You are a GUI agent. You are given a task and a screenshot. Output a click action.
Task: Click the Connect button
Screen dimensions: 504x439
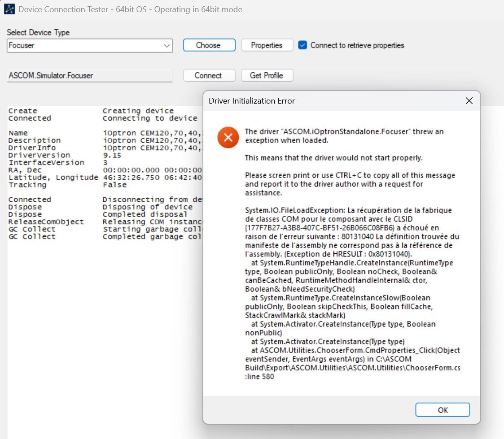(x=209, y=75)
